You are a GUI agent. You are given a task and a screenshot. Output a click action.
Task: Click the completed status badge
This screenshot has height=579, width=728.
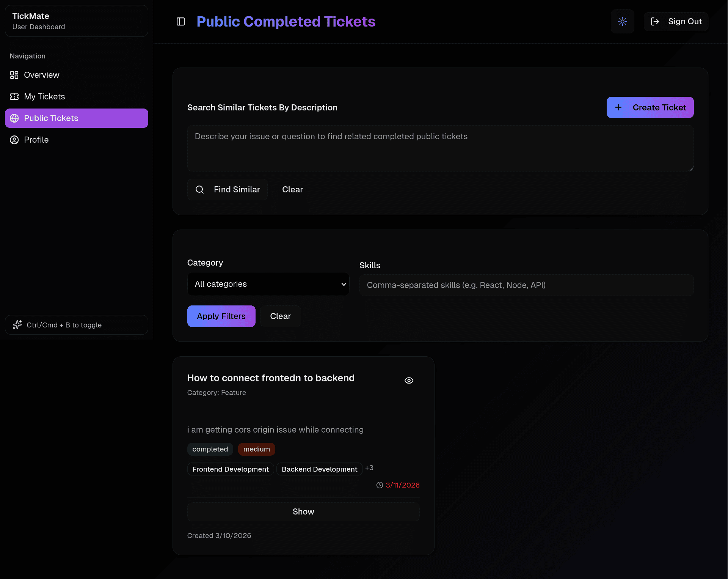click(x=210, y=449)
